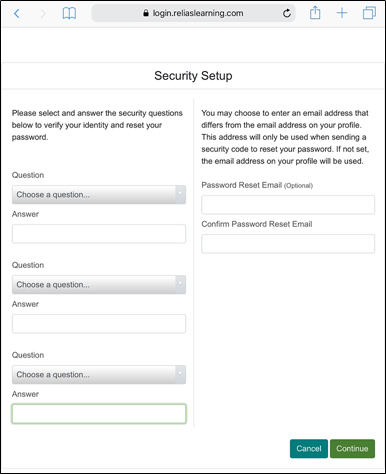The height and width of the screenshot is (474, 386).
Task: Click the Password Reset Email field
Action: pyautogui.click(x=288, y=205)
